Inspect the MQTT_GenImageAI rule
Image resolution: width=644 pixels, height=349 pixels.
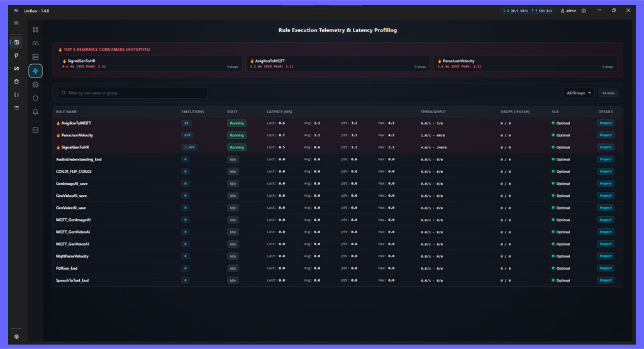click(x=606, y=219)
